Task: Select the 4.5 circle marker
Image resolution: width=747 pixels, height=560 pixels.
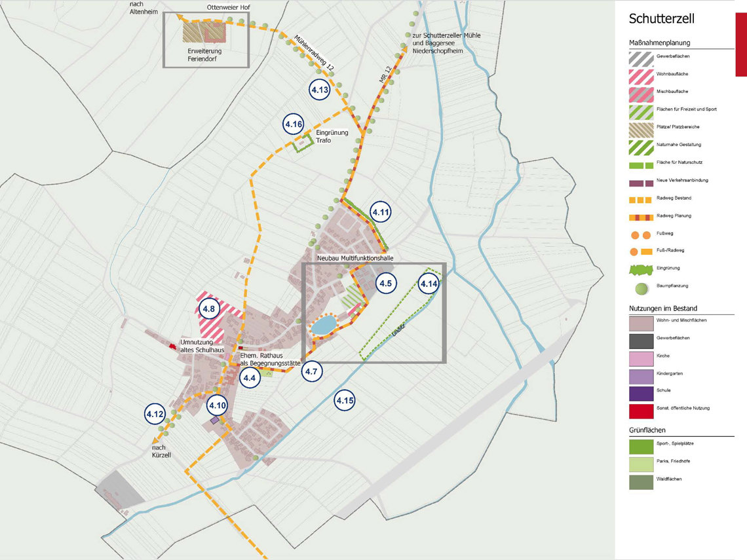Action: [386, 284]
